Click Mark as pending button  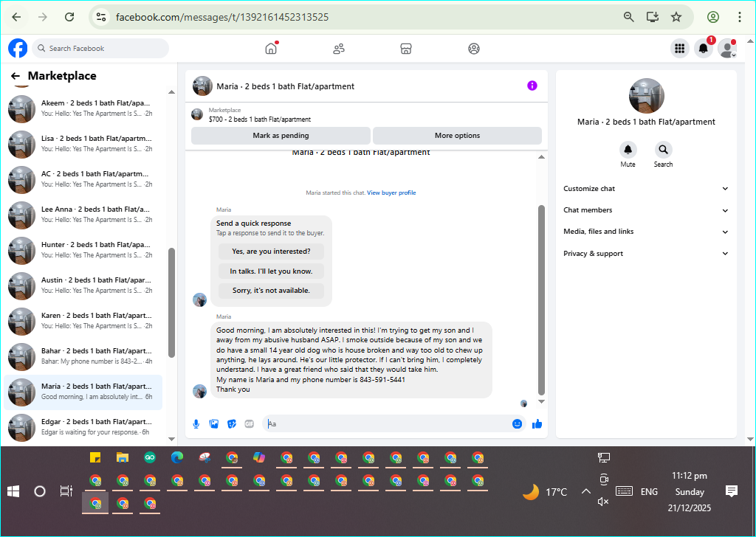[281, 136]
